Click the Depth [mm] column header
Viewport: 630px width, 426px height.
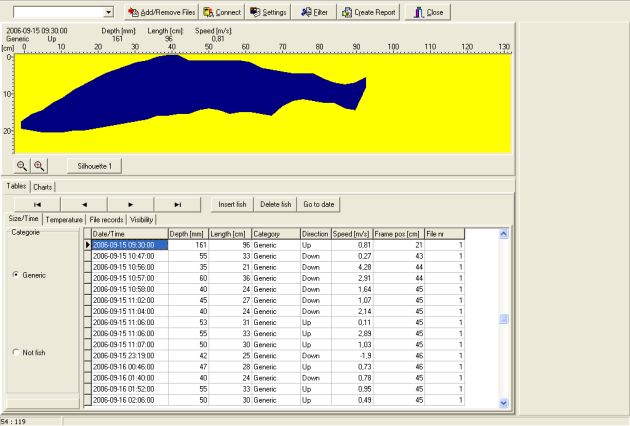[x=188, y=233]
